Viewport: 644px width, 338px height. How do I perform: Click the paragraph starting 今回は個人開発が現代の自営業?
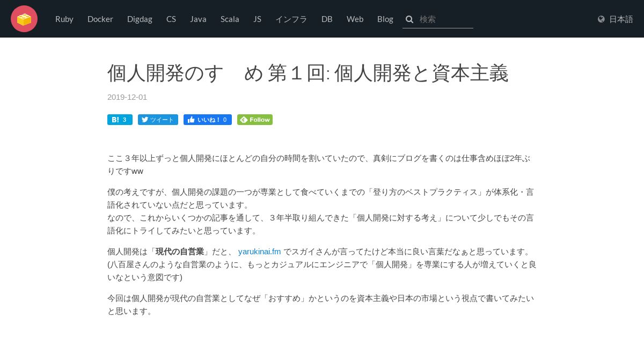click(322, 304)
